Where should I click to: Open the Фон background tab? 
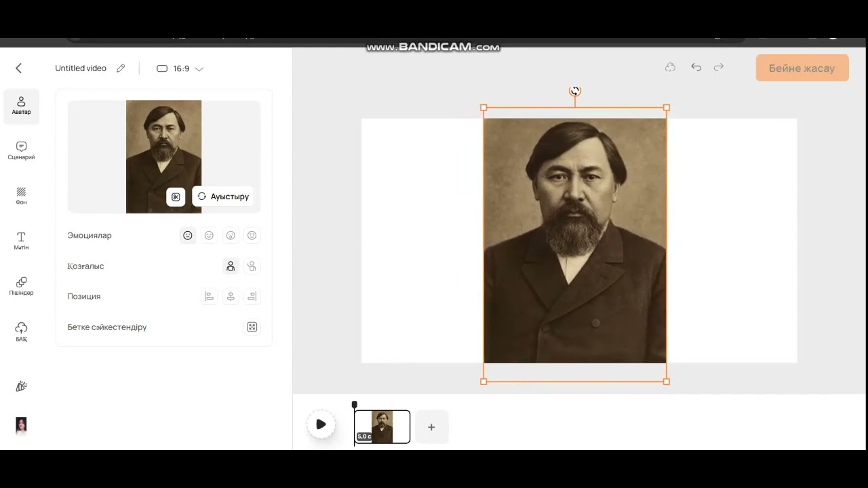pyautogui.click(x=21, y=196)
